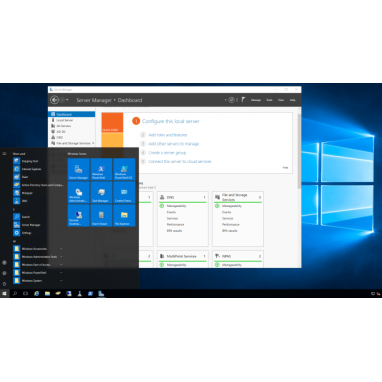382x382 pixels.
Task: Open the Help menu
Action: point(292,100)
